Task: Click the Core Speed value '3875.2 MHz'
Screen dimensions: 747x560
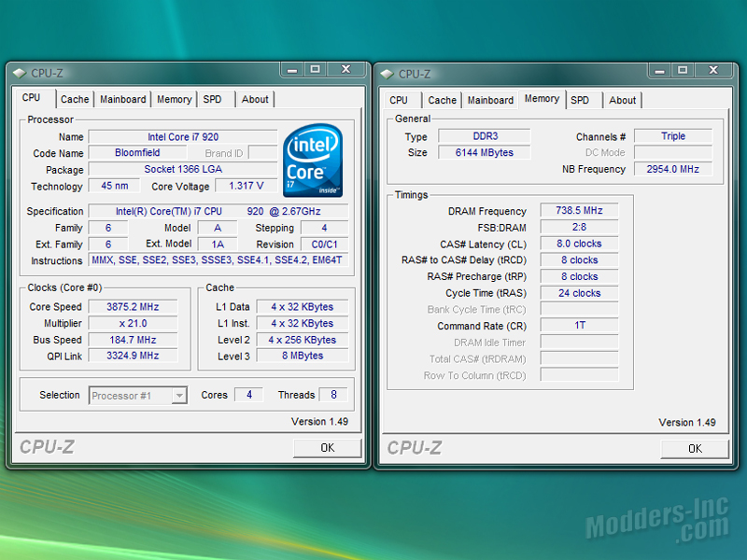Action: pyautogui.click(x=133, y=307)
